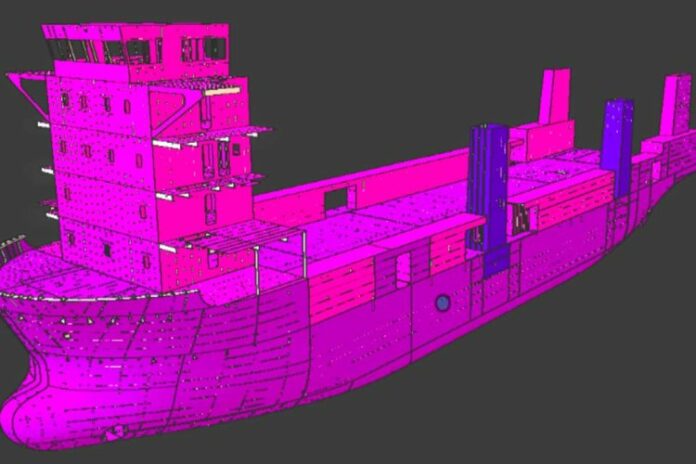Select the front face of the pink superstructure
The image size is (696, 464).
[x=100, y=170]
